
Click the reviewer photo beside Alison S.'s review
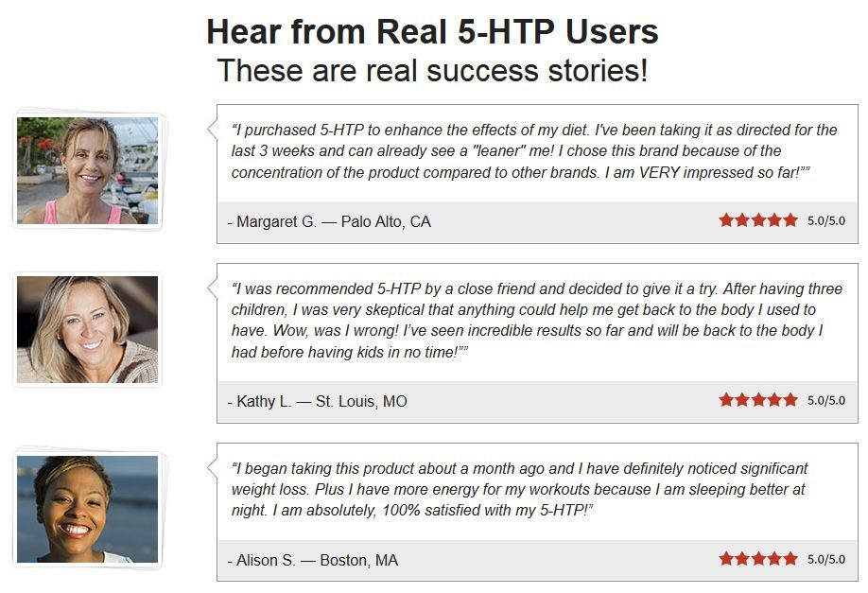coord(88,509)
